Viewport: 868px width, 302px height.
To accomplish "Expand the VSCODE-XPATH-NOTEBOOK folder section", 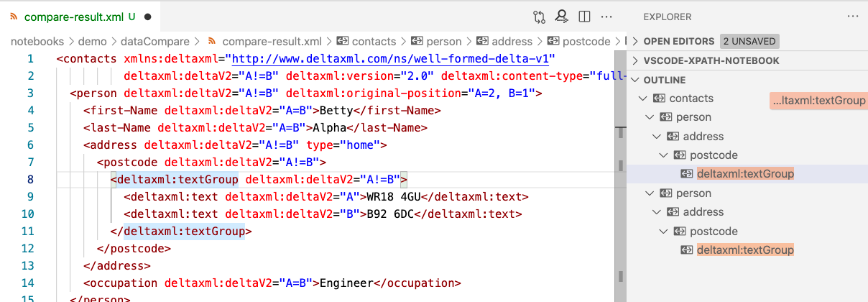I will coord(634,61).
